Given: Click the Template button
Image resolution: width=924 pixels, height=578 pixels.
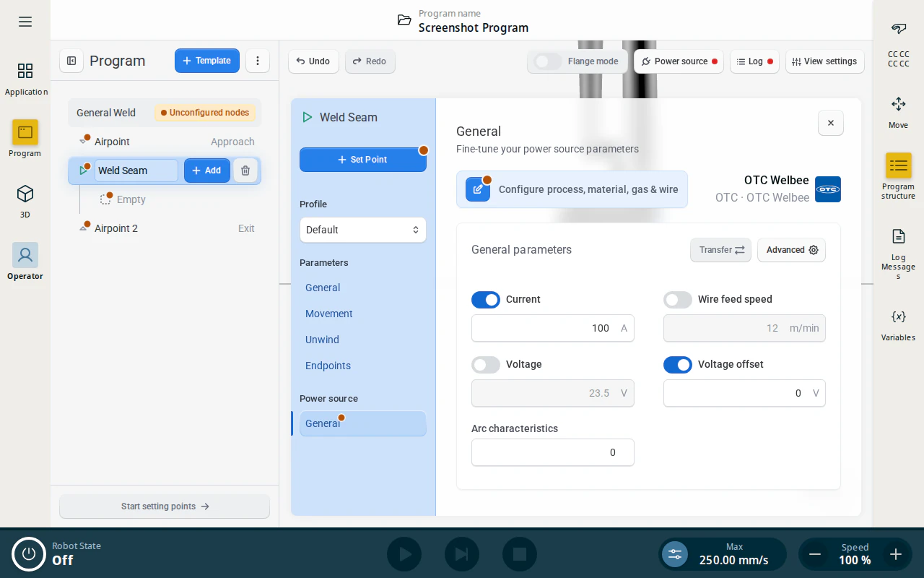Looking at the screenshot, I should point(207,61).
